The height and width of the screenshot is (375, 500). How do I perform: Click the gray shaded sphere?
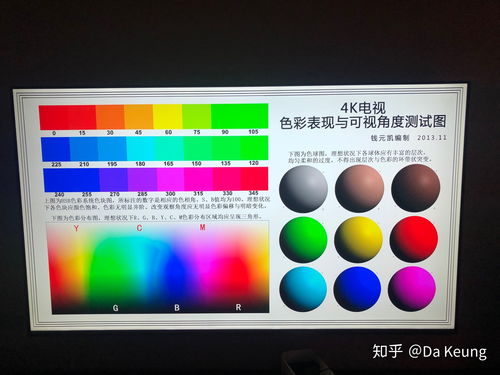(303, 189)
